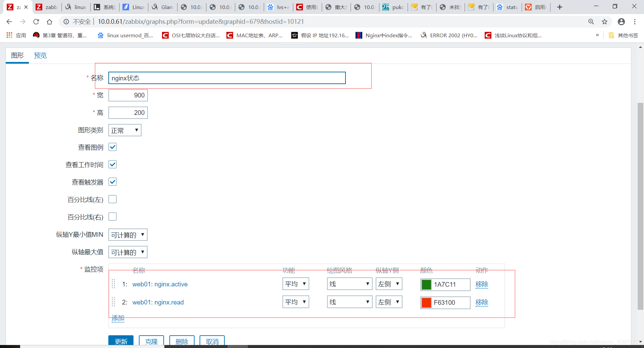Open the 其他书签 folder

[x=623, y=35]
